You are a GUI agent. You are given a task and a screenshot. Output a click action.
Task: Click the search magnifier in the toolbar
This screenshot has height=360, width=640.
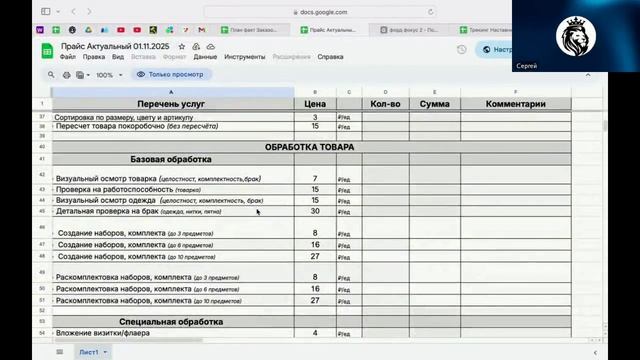pos(51,75)
